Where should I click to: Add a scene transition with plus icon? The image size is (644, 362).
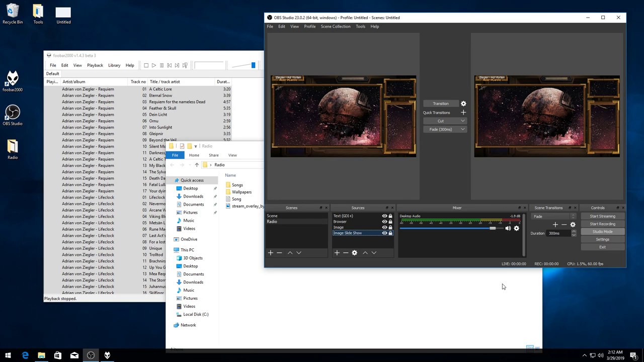click(x=555, y=225)
